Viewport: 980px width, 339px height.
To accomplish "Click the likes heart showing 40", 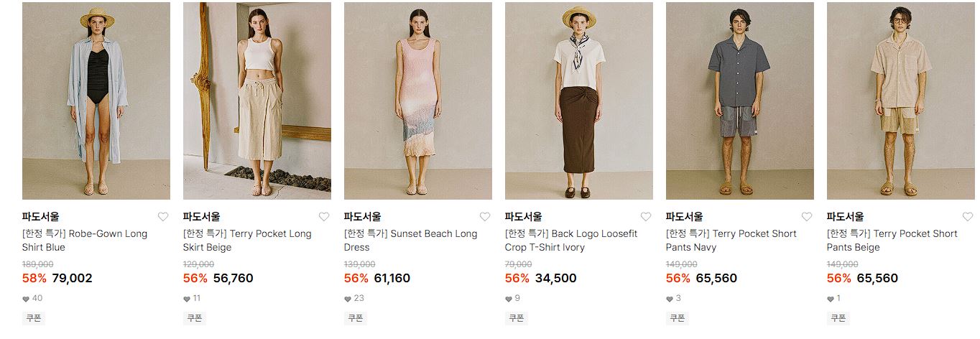I will click(x=26, y=299).
